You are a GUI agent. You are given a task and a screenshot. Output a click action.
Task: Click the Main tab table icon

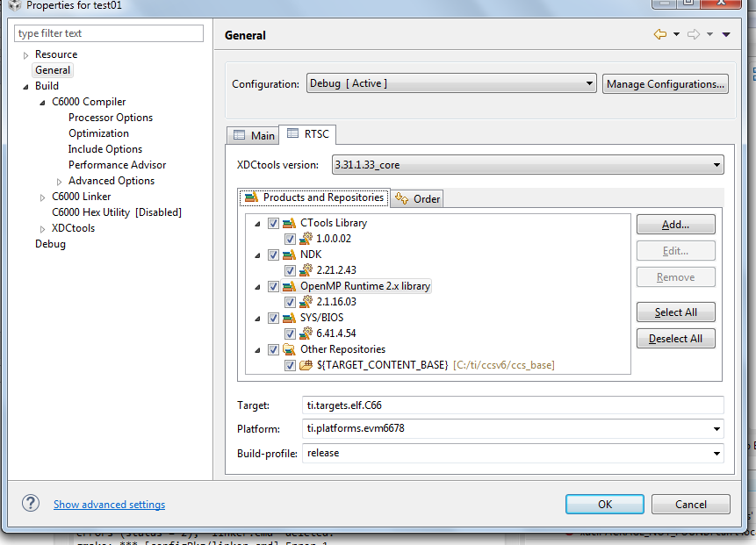coord(239,135)
